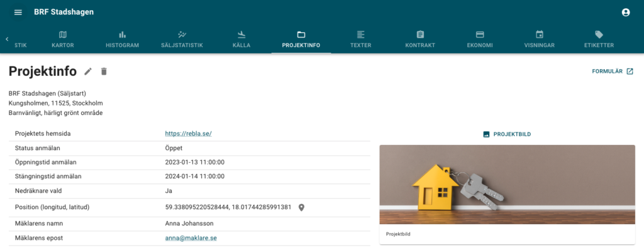
Task: Select the '2024-01-14 11:00:00' closing time
Action: [195, 176]
